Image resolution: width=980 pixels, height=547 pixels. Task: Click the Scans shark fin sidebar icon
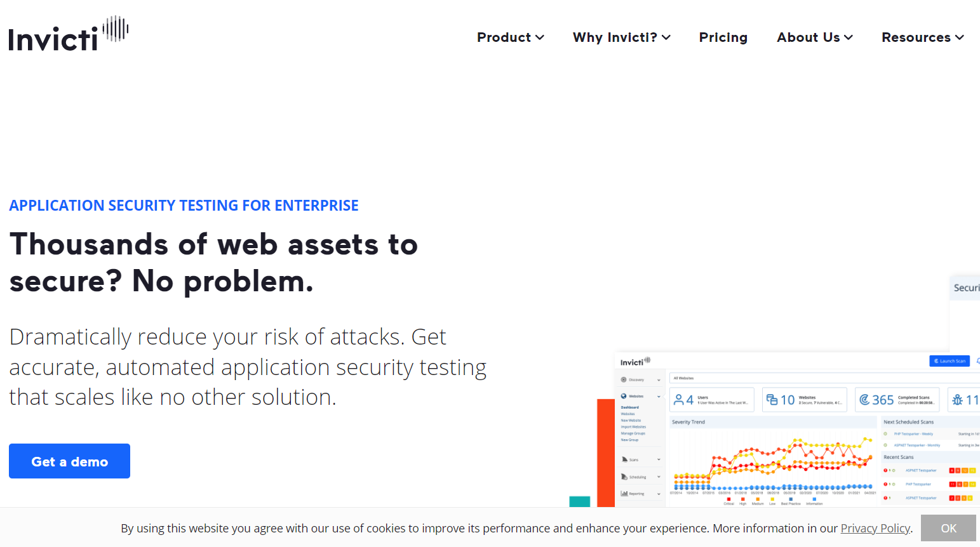pos(624,459)
